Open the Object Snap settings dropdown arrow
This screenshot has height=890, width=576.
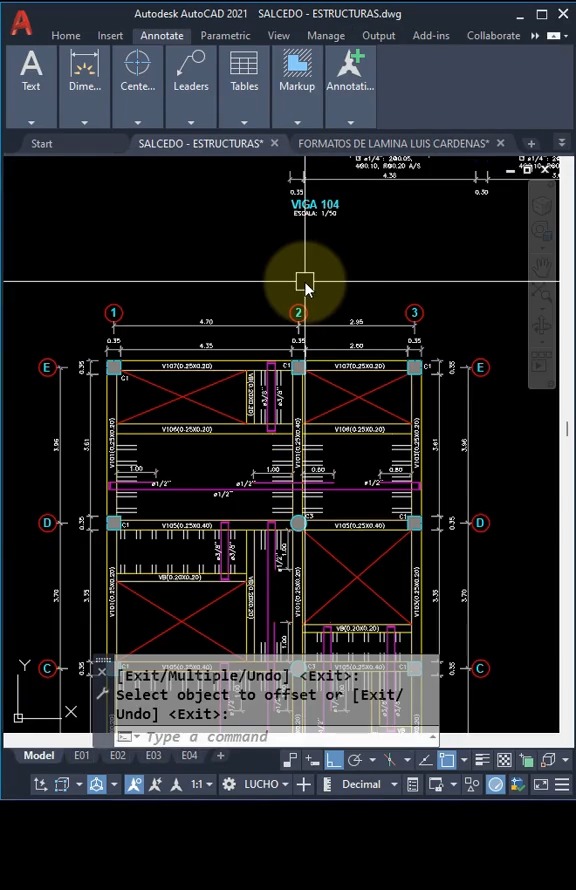pos(464,759)
